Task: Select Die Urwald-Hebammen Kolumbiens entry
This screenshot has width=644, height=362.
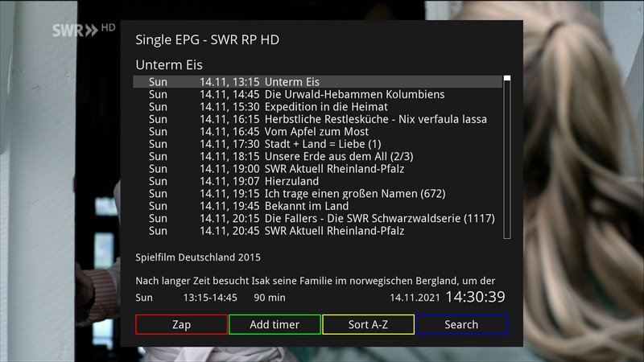Action: [317, 94]
